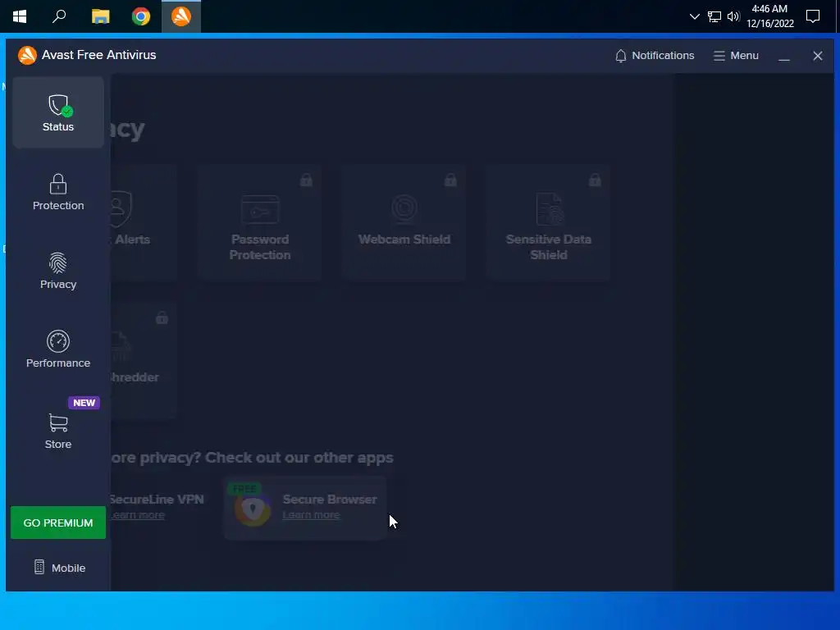Click Learn more under Secure Browser
840x630 pixels.
[x=311, y=515]
